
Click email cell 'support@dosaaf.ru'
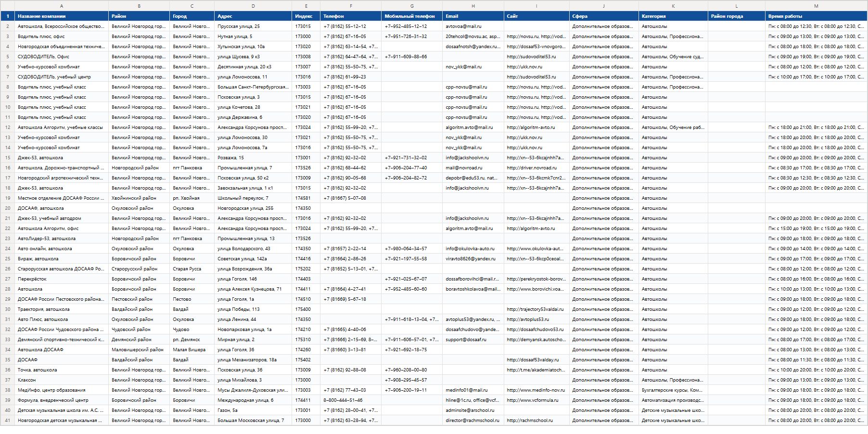tap(473, 340)
